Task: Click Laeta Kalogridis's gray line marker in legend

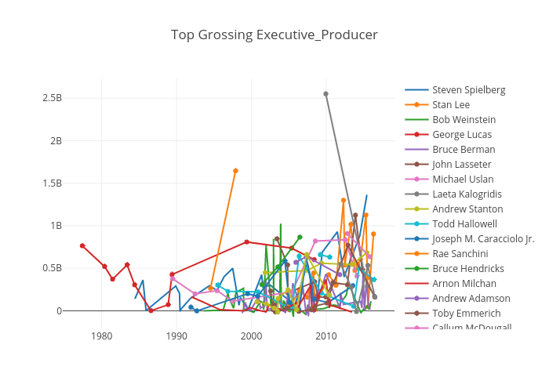Action: (x=416, y=194)
